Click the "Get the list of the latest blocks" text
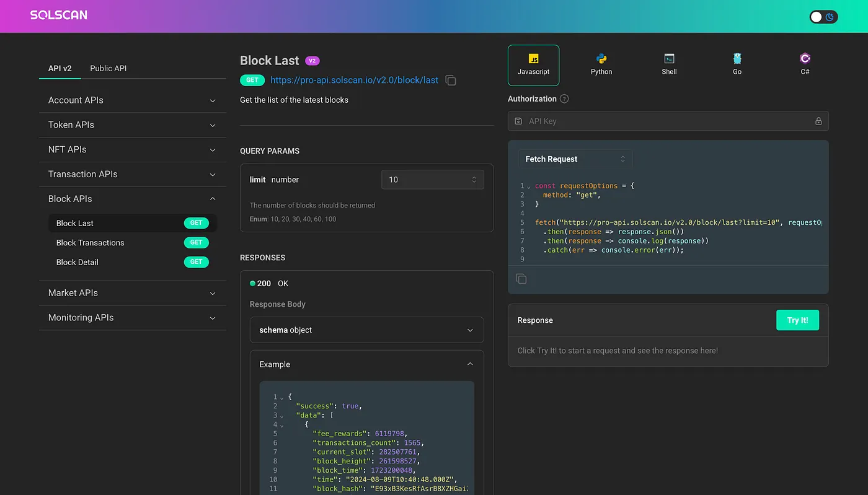Screen dimensions: 868x495 (294, 100)
